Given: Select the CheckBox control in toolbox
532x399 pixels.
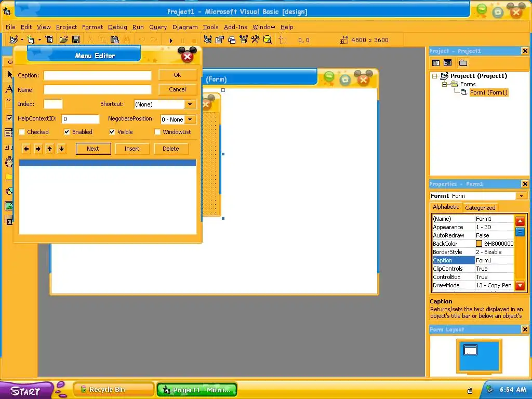Looking at the screenshot, I should [9, 118].
